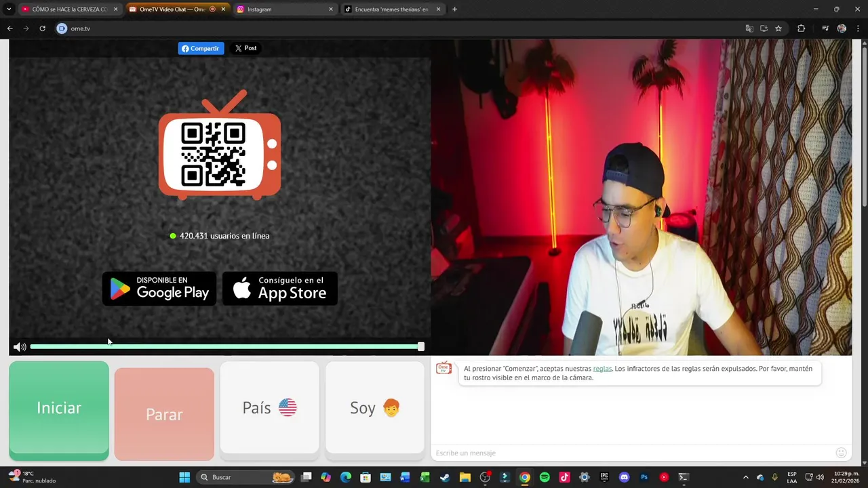Viewport: 868px width, 488px height.
Task: Click the volume slider handle
Action: (x=421, y=346)
